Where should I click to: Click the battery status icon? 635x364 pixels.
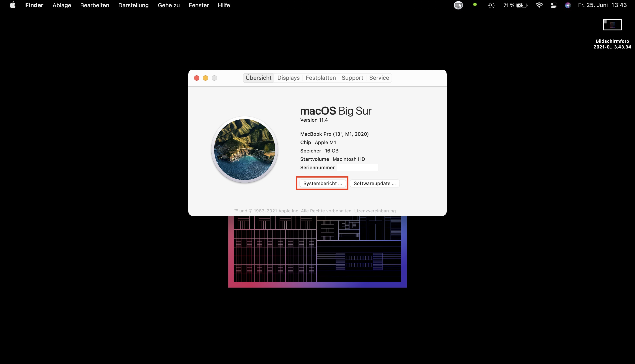point(521,5)
